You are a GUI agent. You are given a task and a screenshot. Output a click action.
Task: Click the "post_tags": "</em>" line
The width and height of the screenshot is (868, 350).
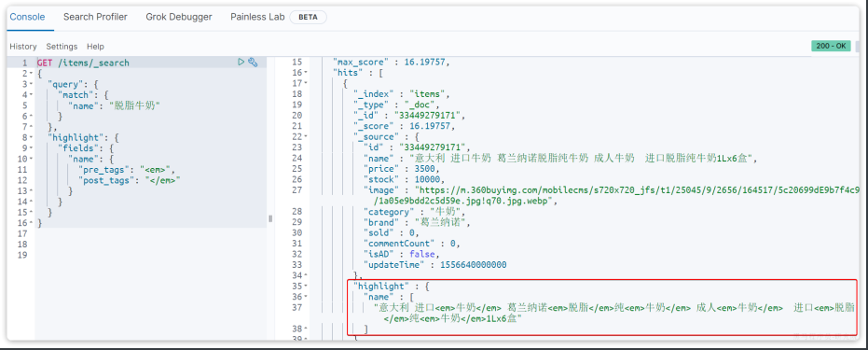tap(131, 180)
